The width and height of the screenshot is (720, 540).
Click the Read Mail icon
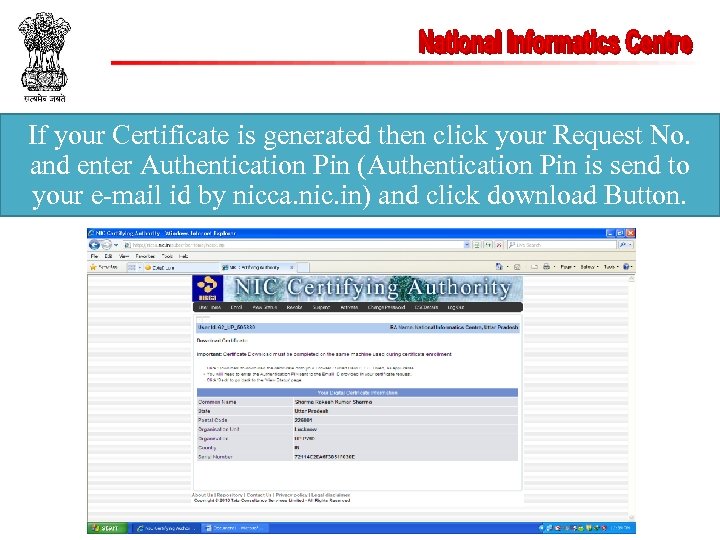534,266
